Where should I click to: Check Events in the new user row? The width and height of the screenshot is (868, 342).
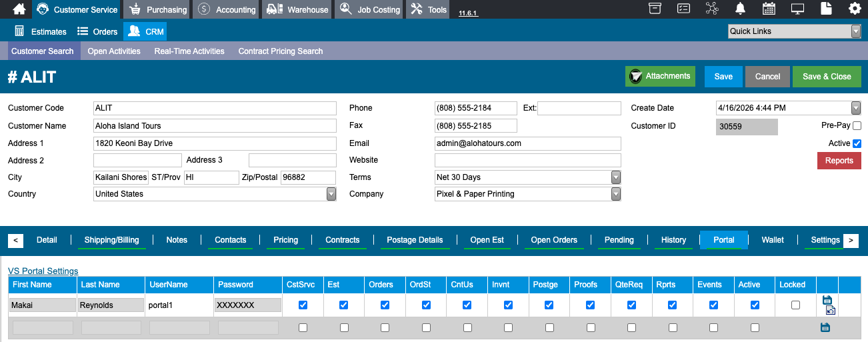point(713,327)
